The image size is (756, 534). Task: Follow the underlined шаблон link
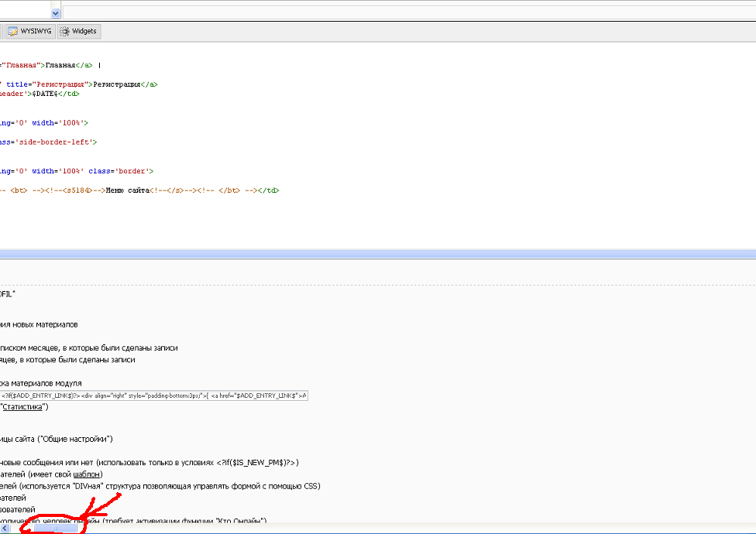[88, 474]
